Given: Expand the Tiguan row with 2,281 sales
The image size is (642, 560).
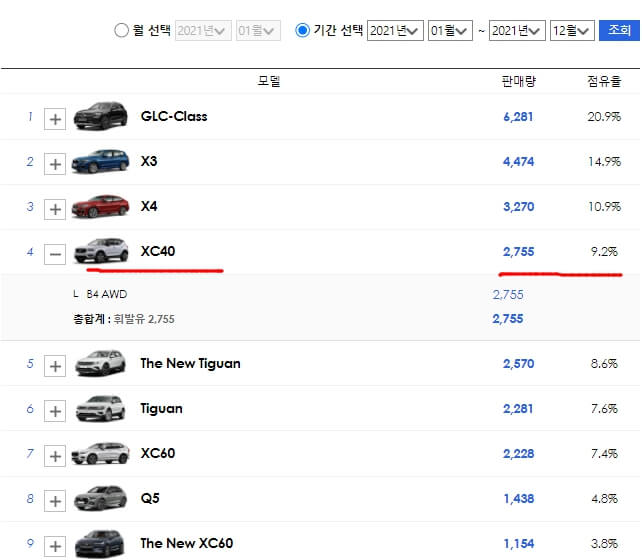Looking at the screenshot, I should click(55, 411).
